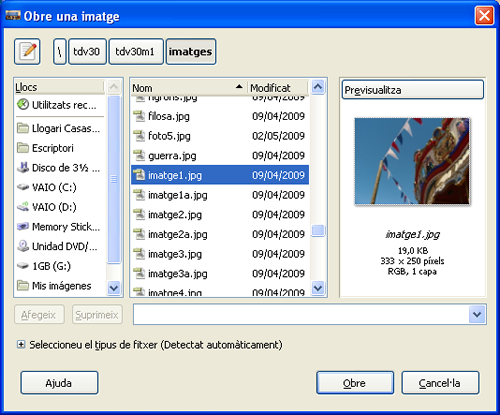Viewport: 500px width, 415px height.
Task: Select the VAIO (D:) drive icon
Action: click(23, 207)
